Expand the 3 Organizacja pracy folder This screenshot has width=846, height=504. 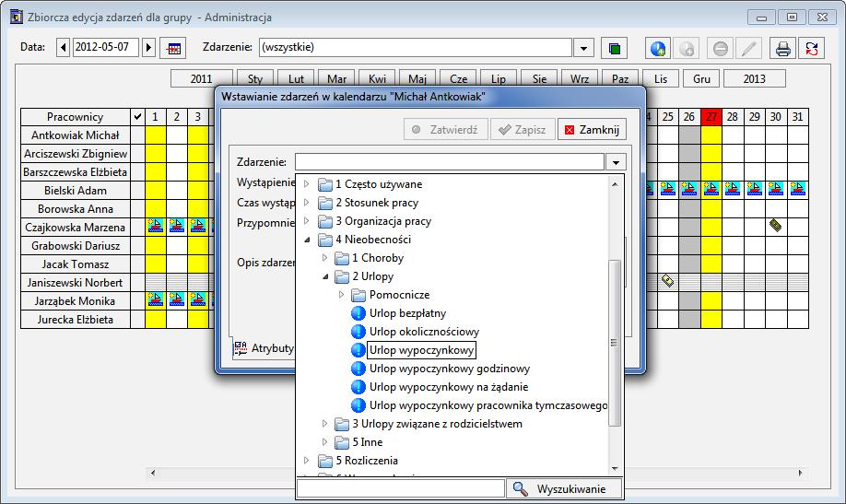click(307, 221)
